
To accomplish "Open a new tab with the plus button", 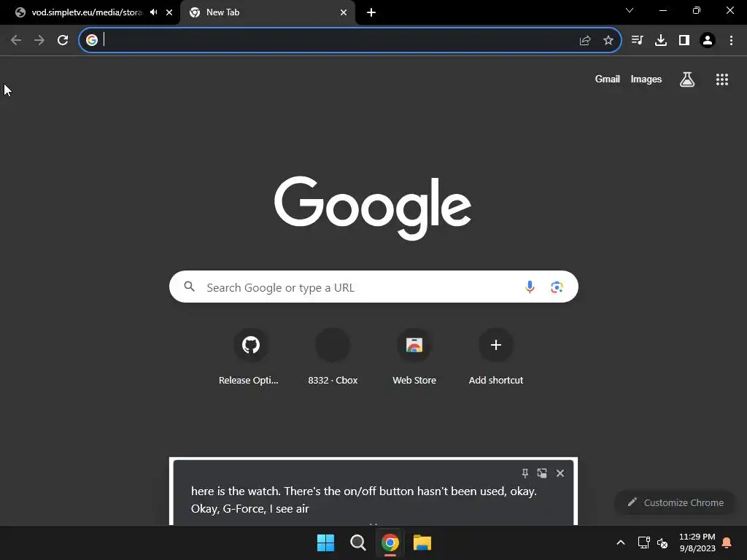I will coord(371,12).
